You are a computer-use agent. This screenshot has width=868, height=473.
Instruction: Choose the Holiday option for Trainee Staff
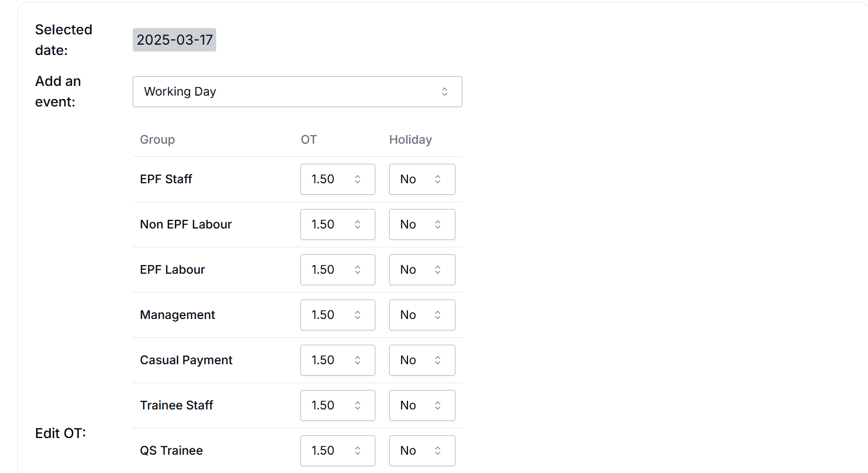pos(422,405)
